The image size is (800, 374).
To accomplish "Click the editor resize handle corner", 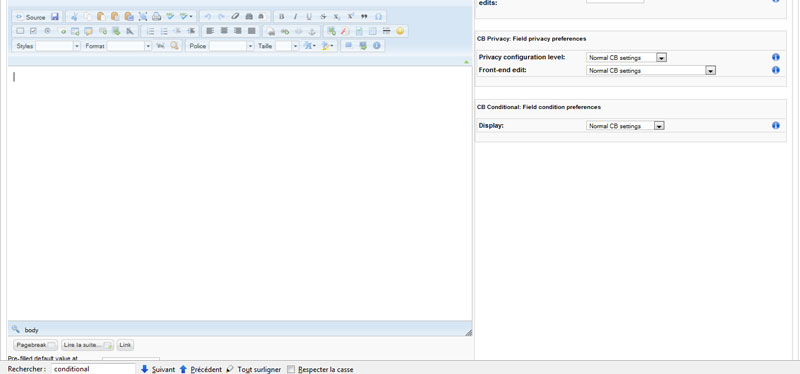I will point(468,332).
